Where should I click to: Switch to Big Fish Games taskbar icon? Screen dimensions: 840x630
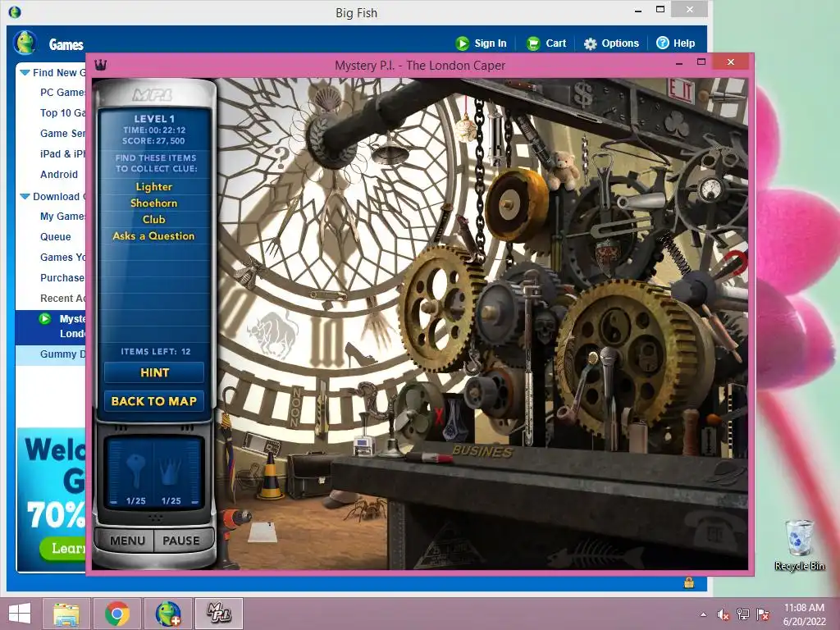[x=167, y=614]
